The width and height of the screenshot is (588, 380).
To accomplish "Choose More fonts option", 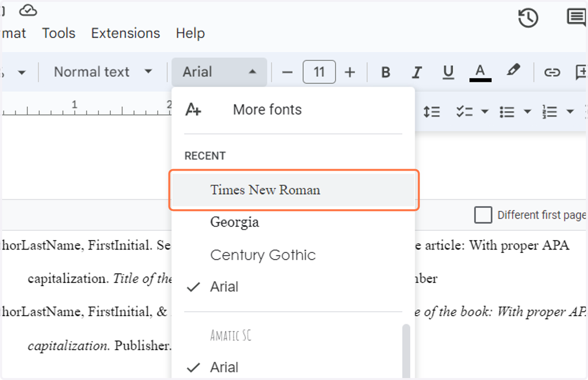I will (293, 110).
